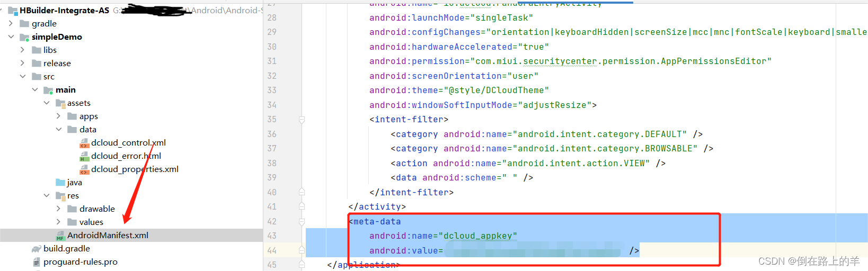The height and width of the screenshot is (271, 868).
Task: Click the java folder icon
Action: click(60, 182)
